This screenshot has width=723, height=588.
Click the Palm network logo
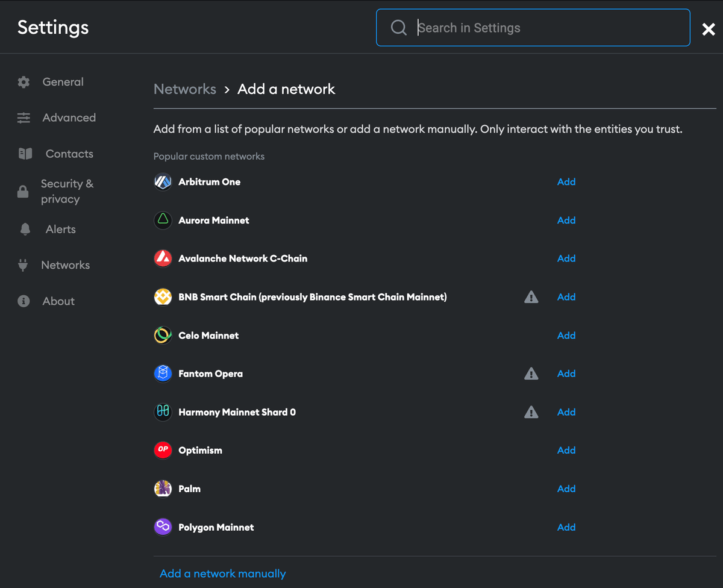[x=163, y=489]
